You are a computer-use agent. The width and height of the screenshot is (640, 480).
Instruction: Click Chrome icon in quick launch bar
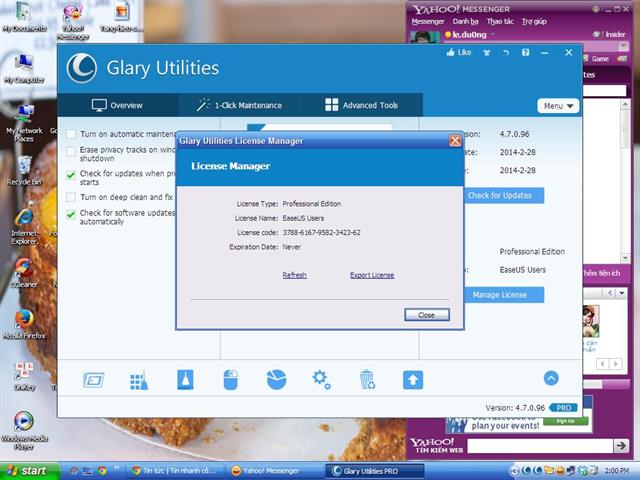[x=102, y=471]
